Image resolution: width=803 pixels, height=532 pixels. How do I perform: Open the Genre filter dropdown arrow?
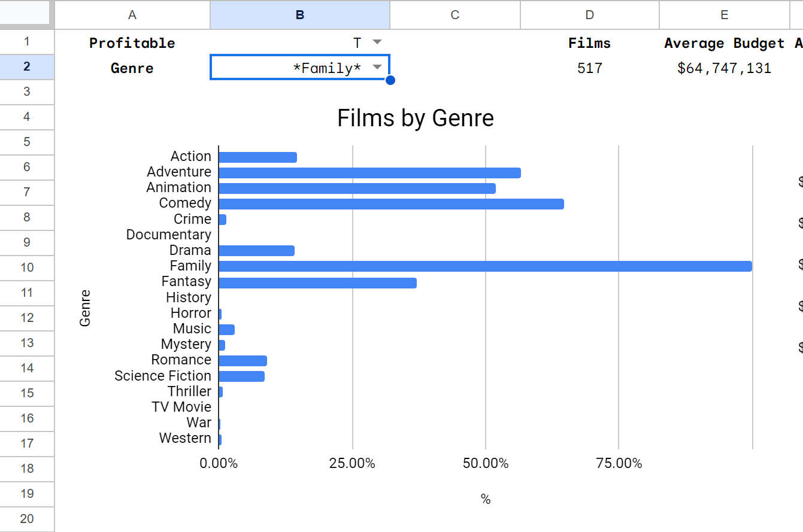pos(377,67)
